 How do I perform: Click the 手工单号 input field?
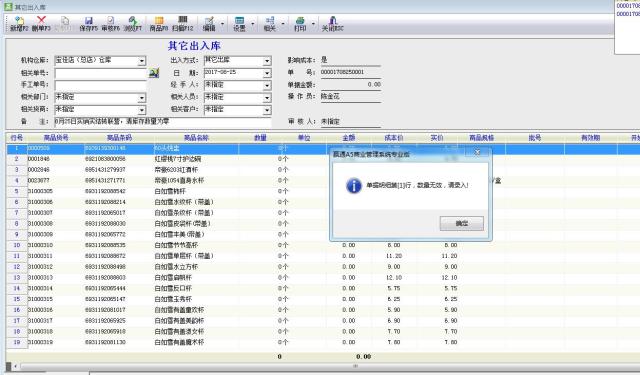tap(100, 86)
